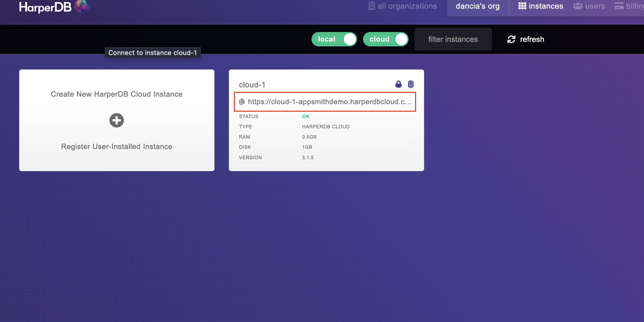The image size is (644, 322).
Task: Open the cloud-1 instance by its name
Action: 252,85
